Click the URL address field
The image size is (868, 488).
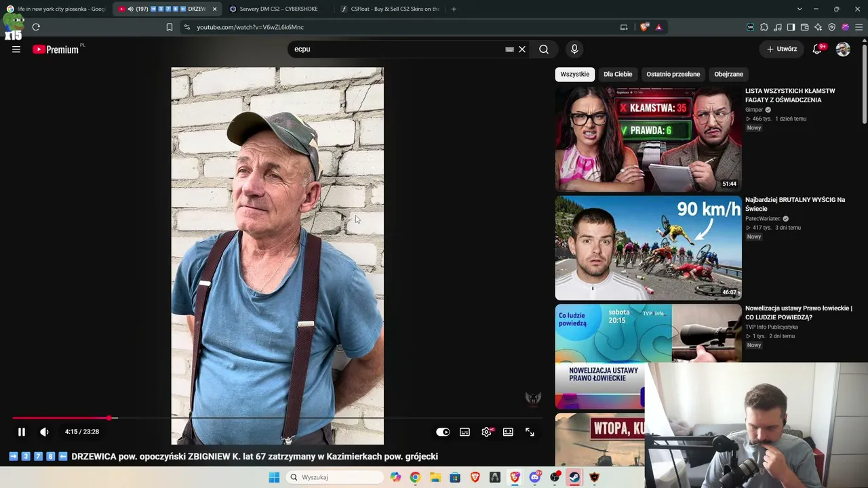coord(400,27)
